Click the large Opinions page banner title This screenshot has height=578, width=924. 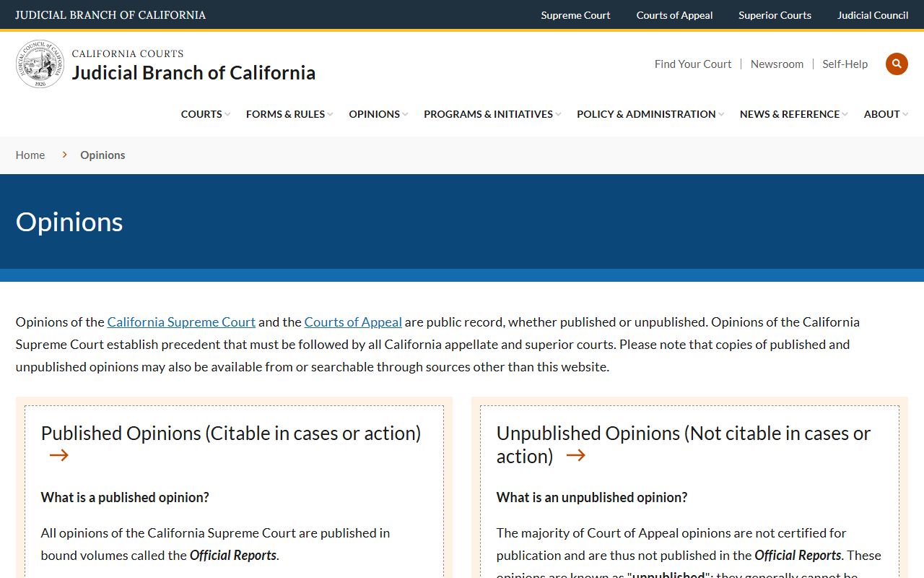tap(69, 222)
